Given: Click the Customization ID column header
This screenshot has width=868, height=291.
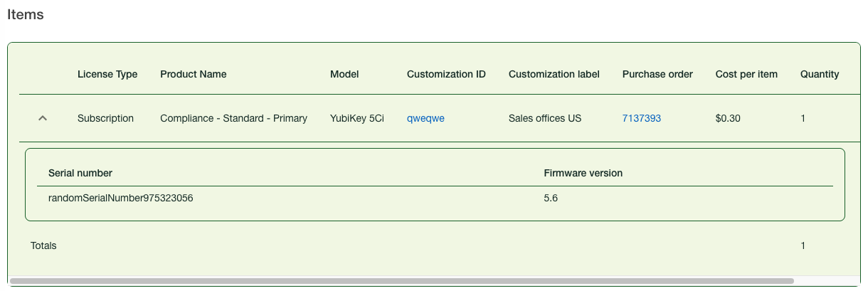Looking at the screenshot, I should click(446, 74).
